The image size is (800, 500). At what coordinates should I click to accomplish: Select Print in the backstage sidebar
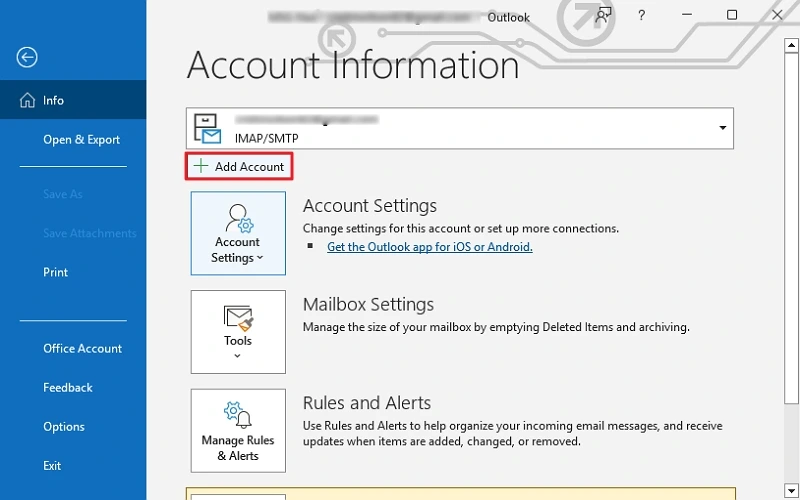click(55, 272)
